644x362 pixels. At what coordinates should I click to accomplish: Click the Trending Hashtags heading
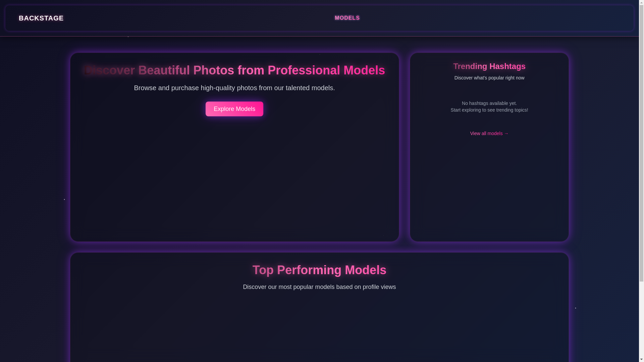pos(489,66)
